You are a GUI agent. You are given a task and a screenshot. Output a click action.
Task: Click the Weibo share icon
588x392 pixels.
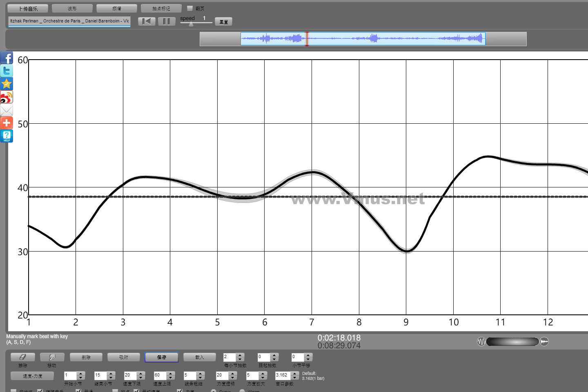(7, 97)
